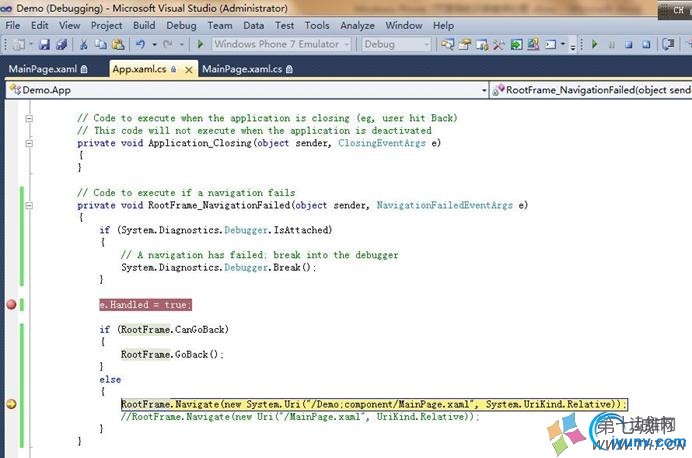692x458 pixels.
Task: Click the Save icon in toolbar
Action: point(44,44)
